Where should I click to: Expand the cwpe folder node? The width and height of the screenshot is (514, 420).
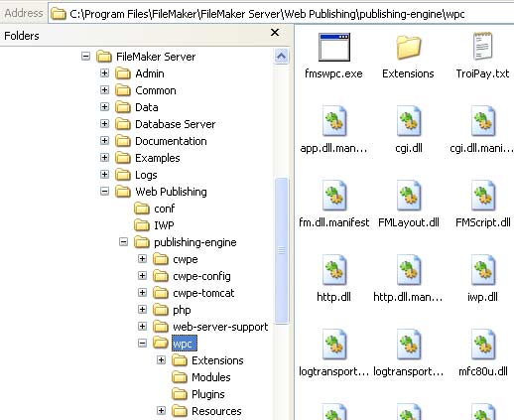[142, 259]
